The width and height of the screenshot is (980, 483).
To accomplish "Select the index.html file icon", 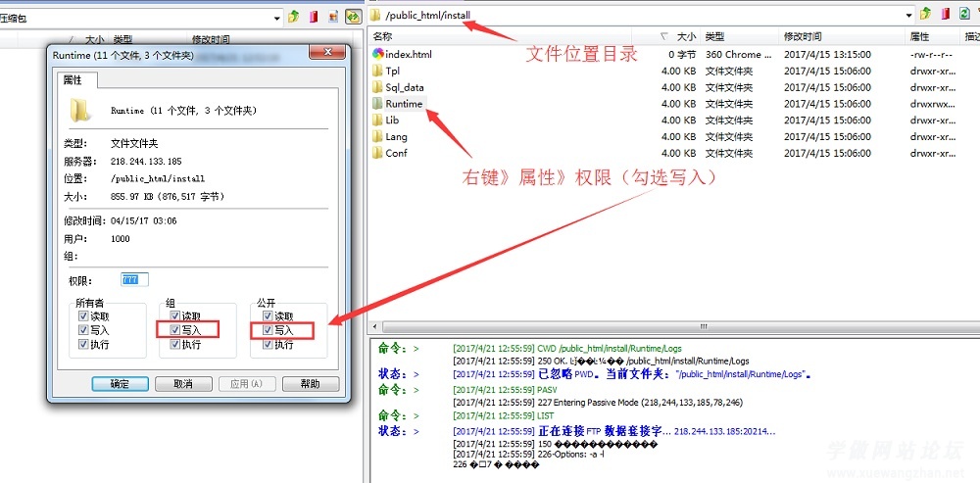I will [x=377, y=55].
